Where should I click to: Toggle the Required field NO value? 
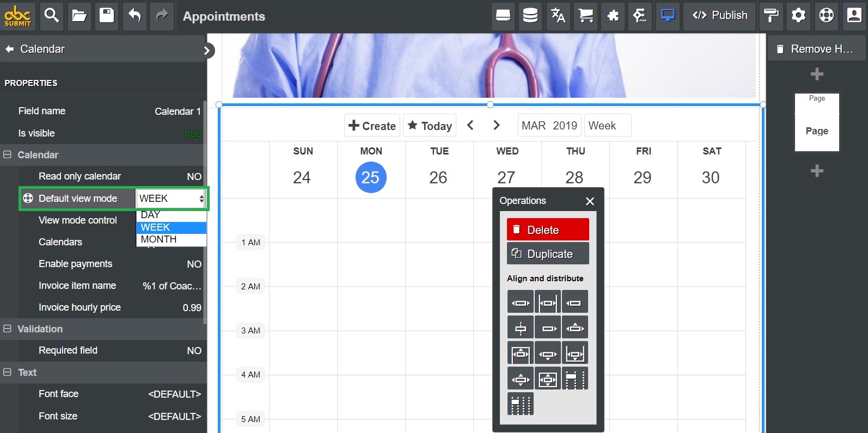click(194, 351)
